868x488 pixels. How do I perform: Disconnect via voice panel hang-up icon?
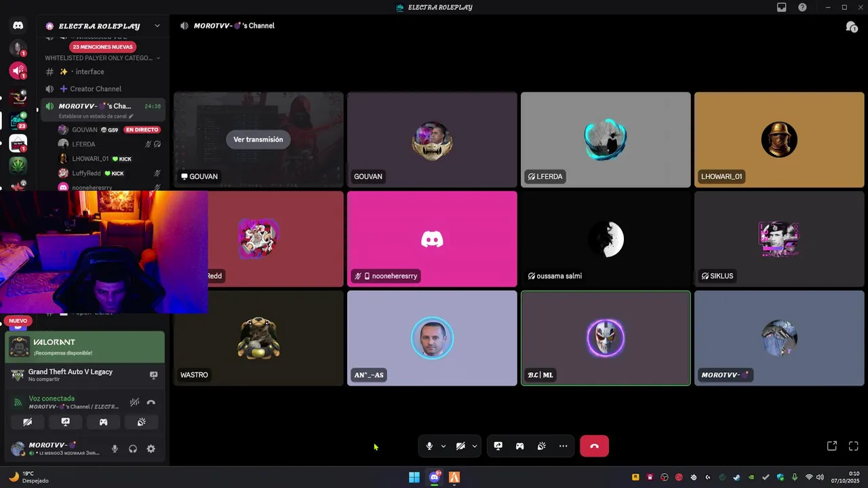click(151, 403)
